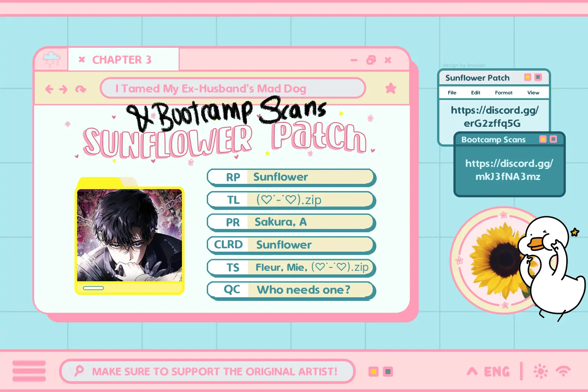Click the magnifier icon in the search bar
This screenshot has width=588, height=392.
pos(79,371)
